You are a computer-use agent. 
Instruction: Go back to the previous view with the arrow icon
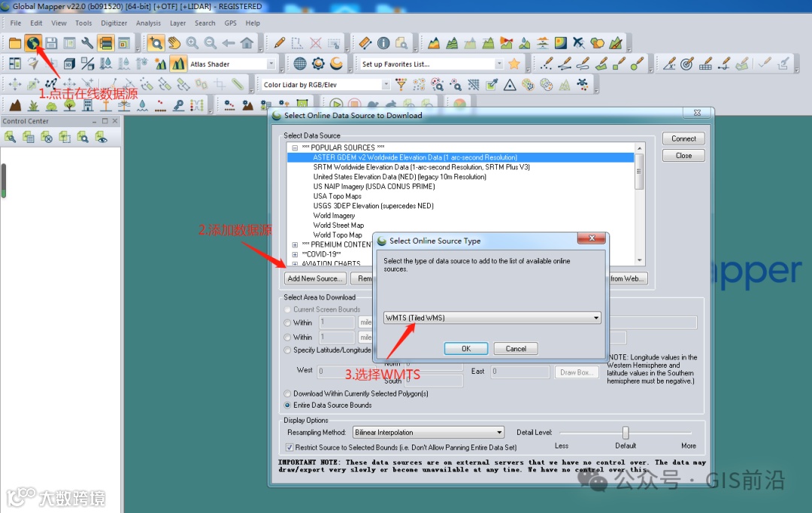pyautogui.click(x=229, y=43)
